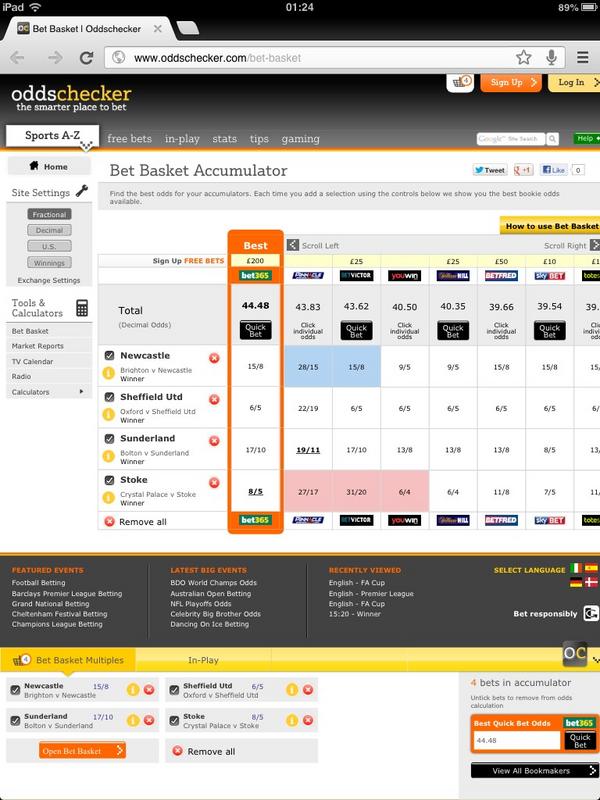
Task: Uncheck the Sheffield Utd checkbox in table
Action: tap(109, 397)
